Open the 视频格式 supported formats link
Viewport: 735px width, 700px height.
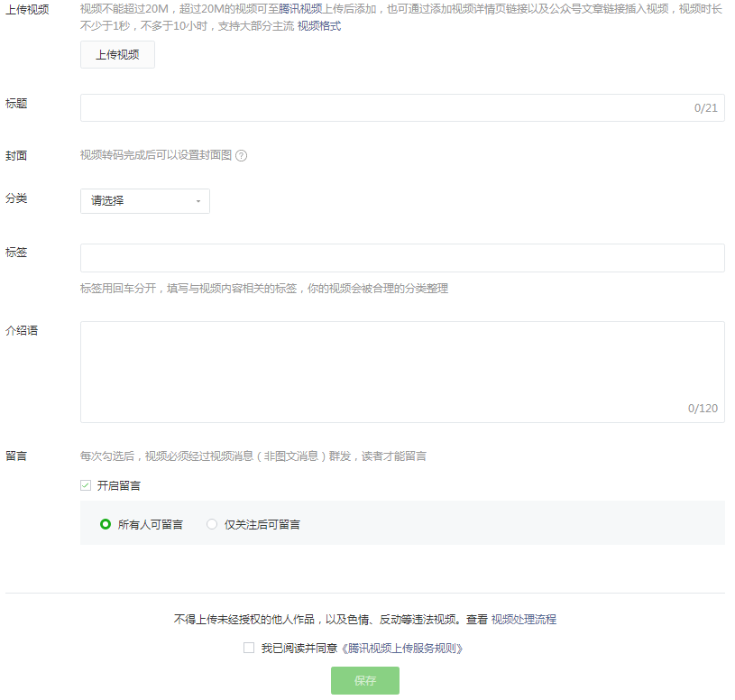[x=319, y=26]
